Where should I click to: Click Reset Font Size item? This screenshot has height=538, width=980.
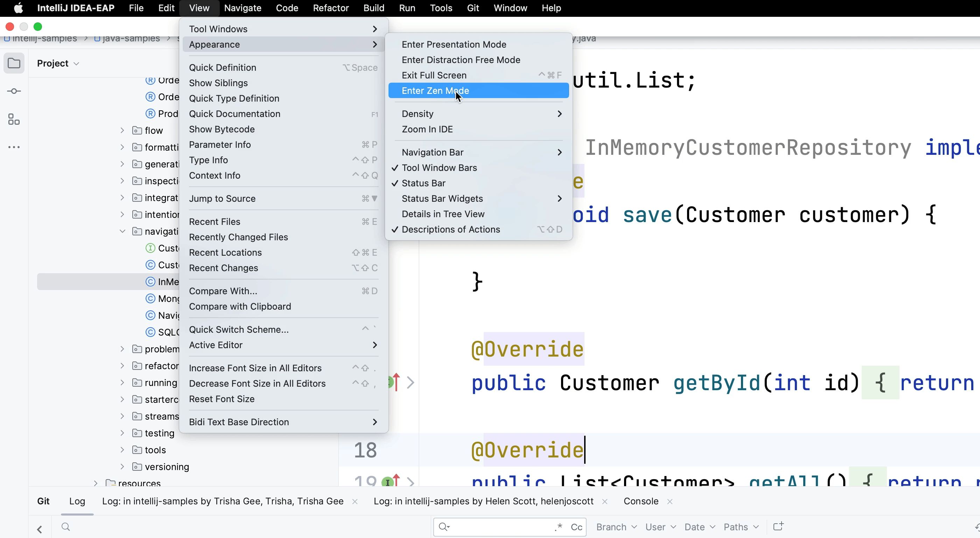point(283,399)
